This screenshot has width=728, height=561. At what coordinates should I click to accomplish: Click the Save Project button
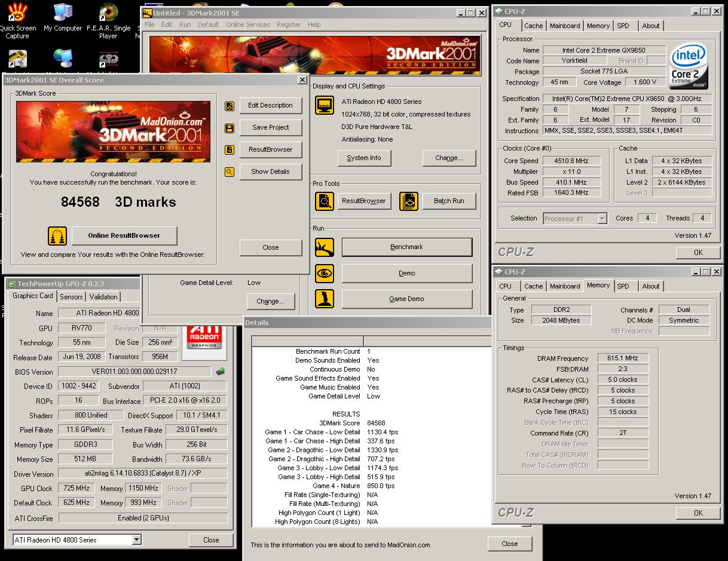[271, 128]
